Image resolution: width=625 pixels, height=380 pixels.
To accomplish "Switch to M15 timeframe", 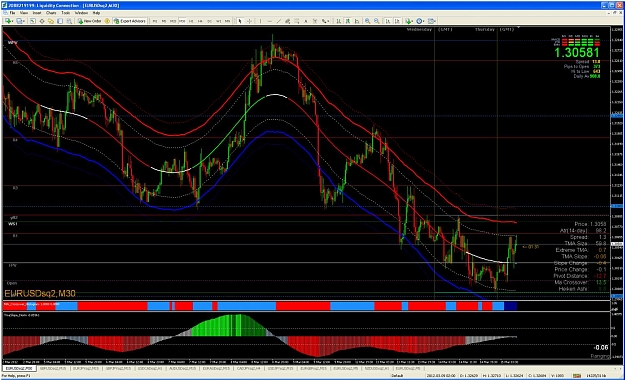I will (x=173, y=21).
